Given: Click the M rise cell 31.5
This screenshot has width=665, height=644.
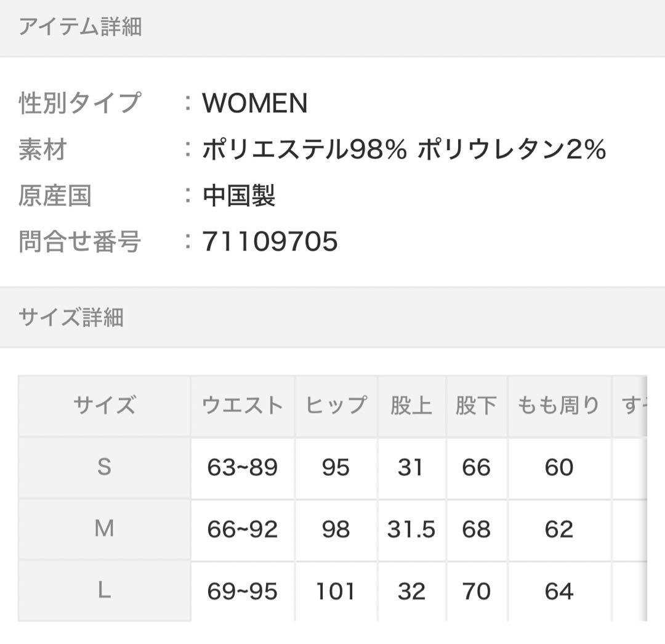Looking at the screenshot, I should tap(411, 529).
